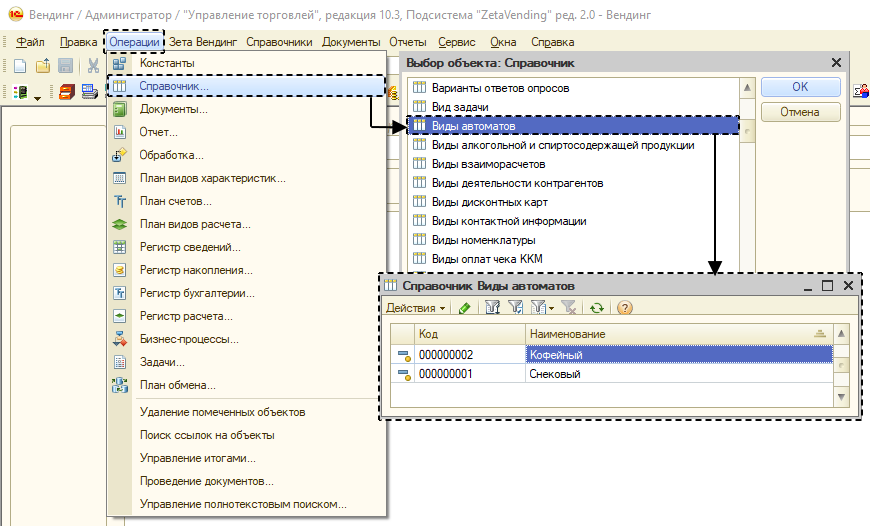Open the Окна menu
Screen dimensions: 870x526
tap(503, 42)
